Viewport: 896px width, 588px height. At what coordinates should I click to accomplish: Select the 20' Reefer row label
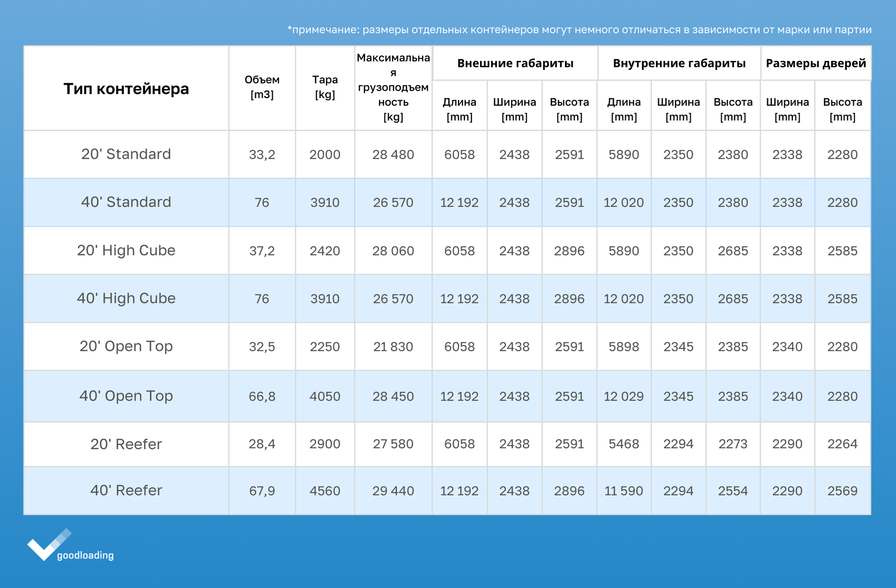(126, 444)
